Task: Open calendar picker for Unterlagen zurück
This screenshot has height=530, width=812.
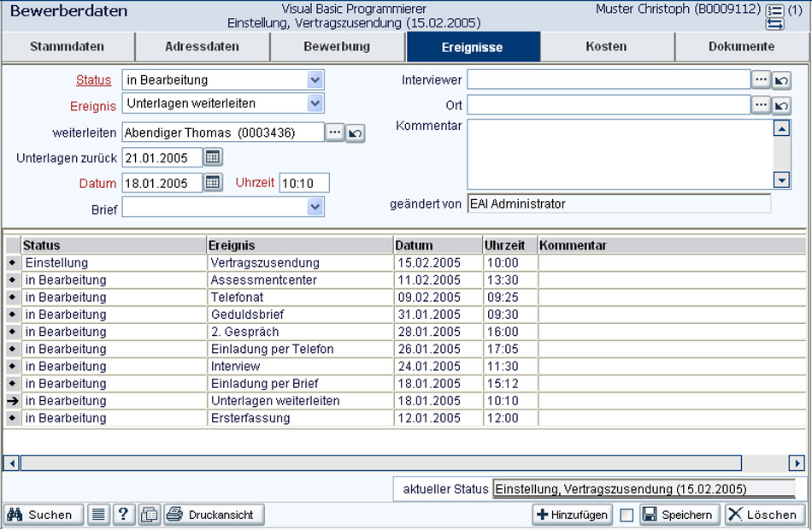Action: 213,157
